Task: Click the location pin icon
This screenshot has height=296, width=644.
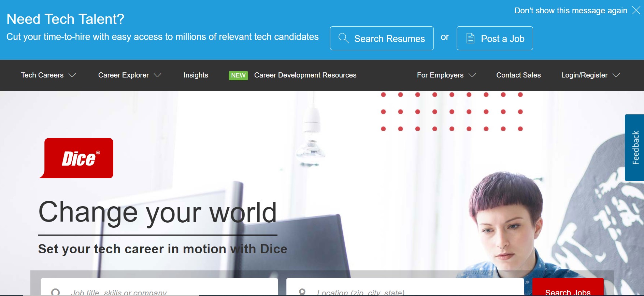Action: 302,292
